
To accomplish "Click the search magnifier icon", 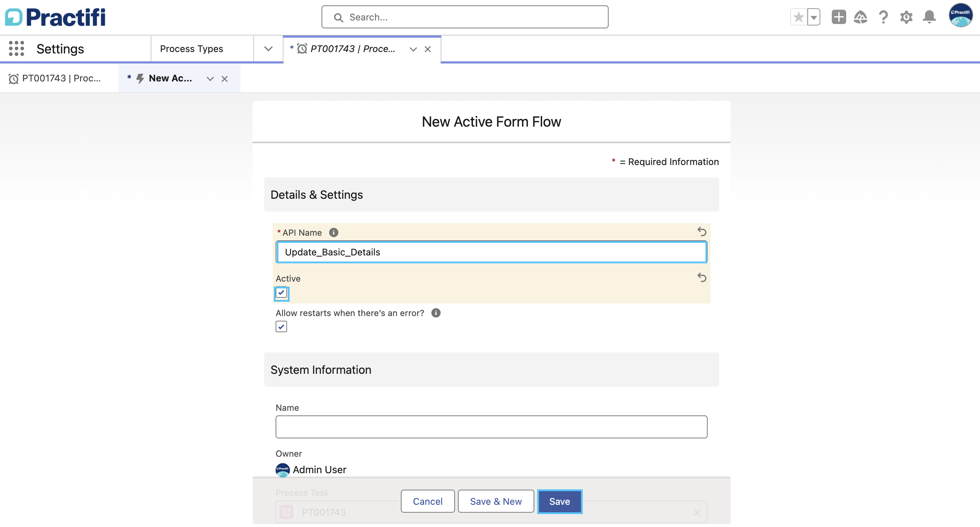I will click(x=338, y=18).
